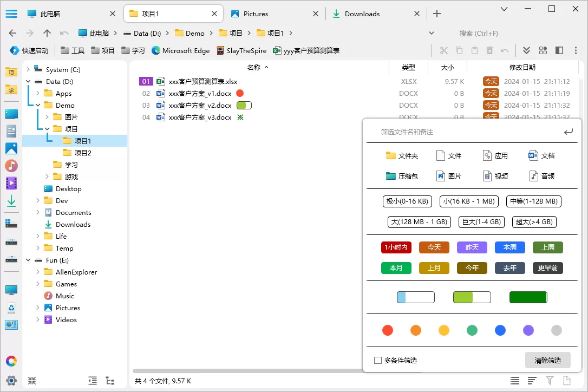Select the blue color tag dot

tap(500, 330)
